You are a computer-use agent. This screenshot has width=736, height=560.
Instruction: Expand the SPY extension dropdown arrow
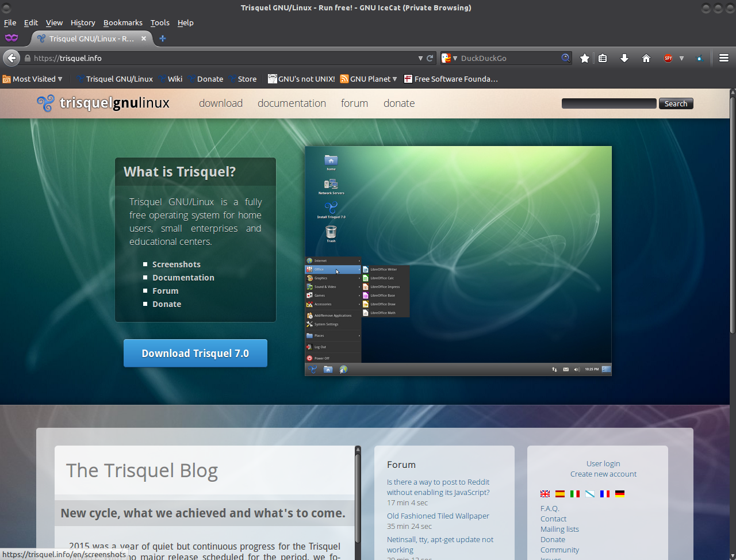pyautogui.click(x=681, y=58)
